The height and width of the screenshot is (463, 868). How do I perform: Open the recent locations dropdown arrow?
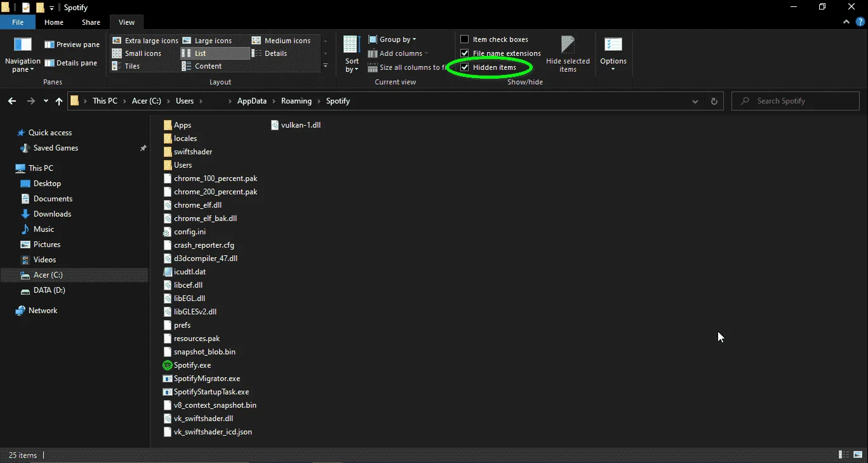coord(46,101)
